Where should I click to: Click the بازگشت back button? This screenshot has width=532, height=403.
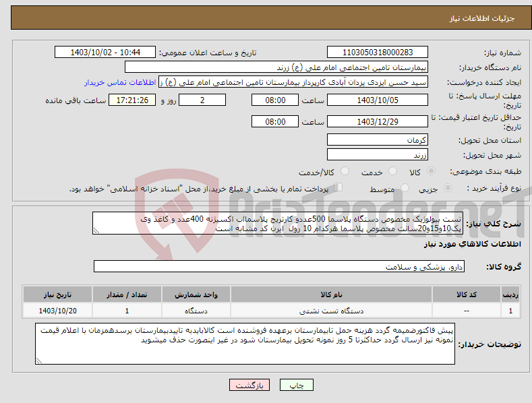click(249, 385)
